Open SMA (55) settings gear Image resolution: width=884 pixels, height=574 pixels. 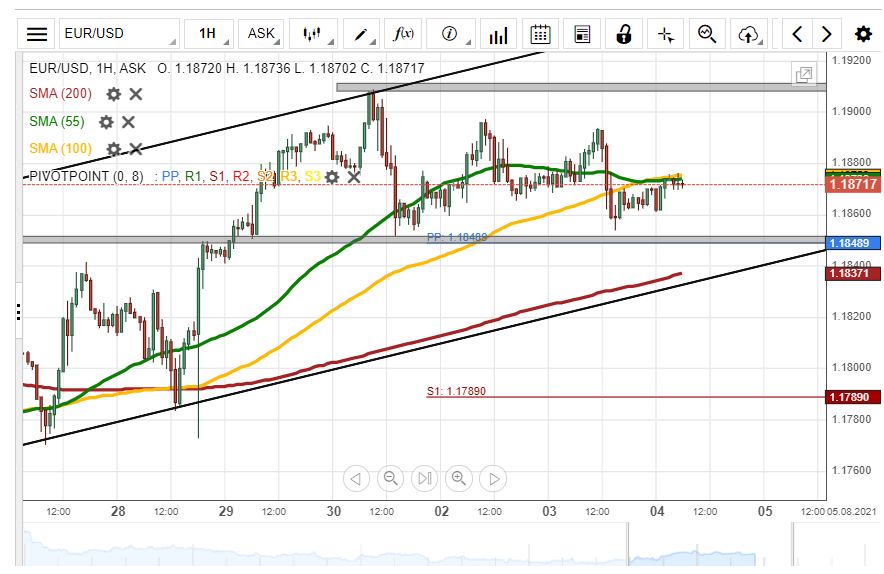click(x=106, y=122)
